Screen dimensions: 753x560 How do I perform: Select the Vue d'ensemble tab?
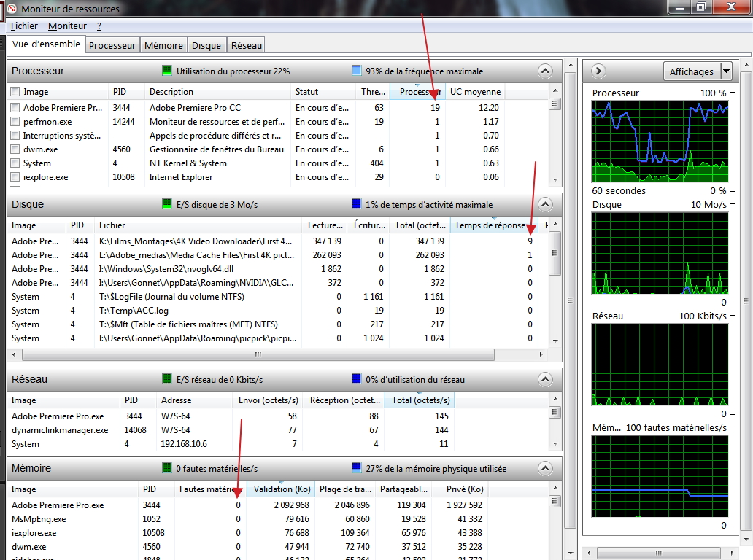(46, 44)
